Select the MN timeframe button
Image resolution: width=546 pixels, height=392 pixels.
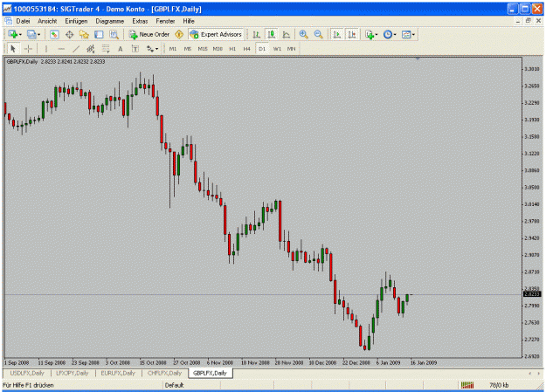[x=291, y=49]
